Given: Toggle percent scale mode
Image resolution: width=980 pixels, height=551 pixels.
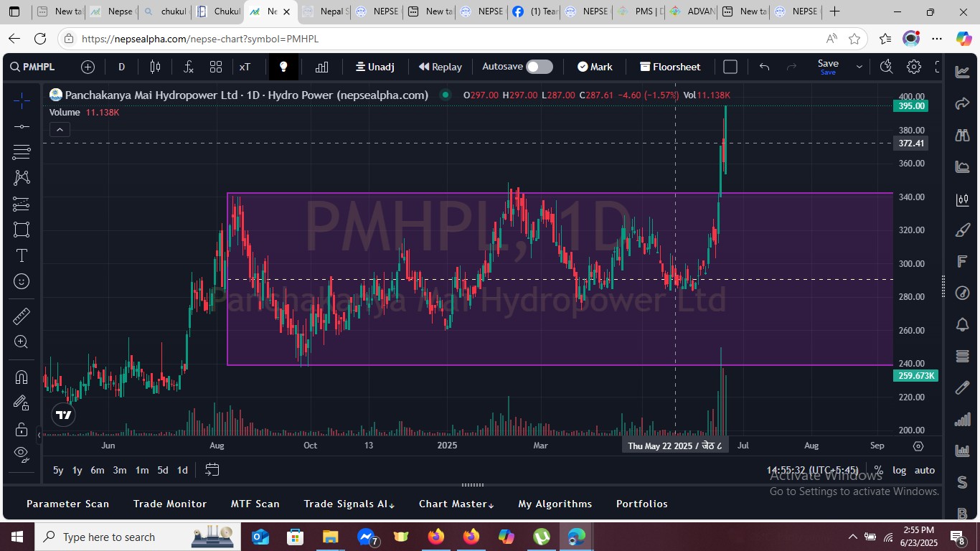Looking at the screenshot, I should [878, 470].
